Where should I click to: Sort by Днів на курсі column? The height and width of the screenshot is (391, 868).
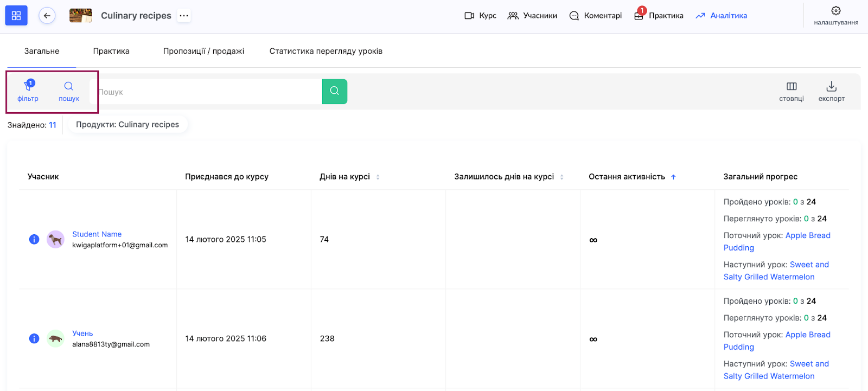pyautogui.click(x=378, y=177)
